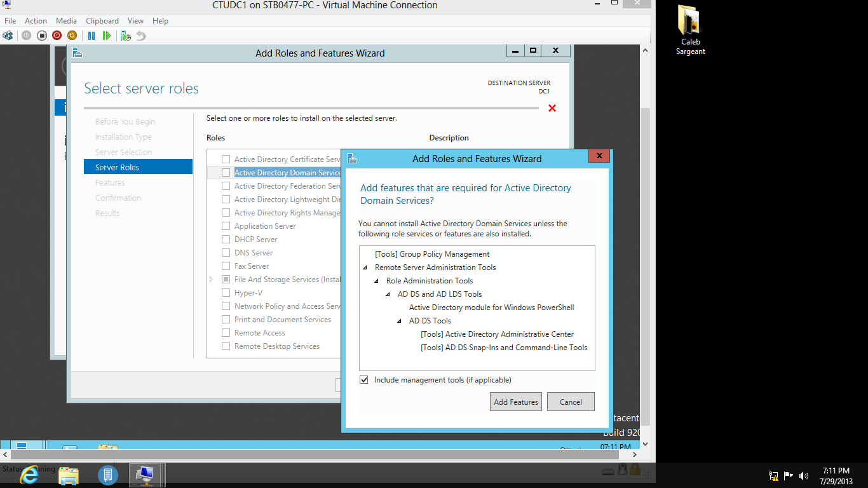The image size is (868, 488).
Task: Pause the virtual machine
Action: point(92,36)
